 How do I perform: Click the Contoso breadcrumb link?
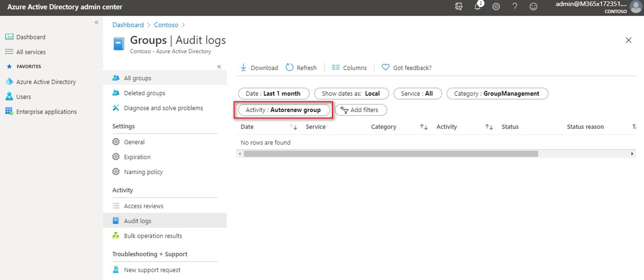(166, 25)
